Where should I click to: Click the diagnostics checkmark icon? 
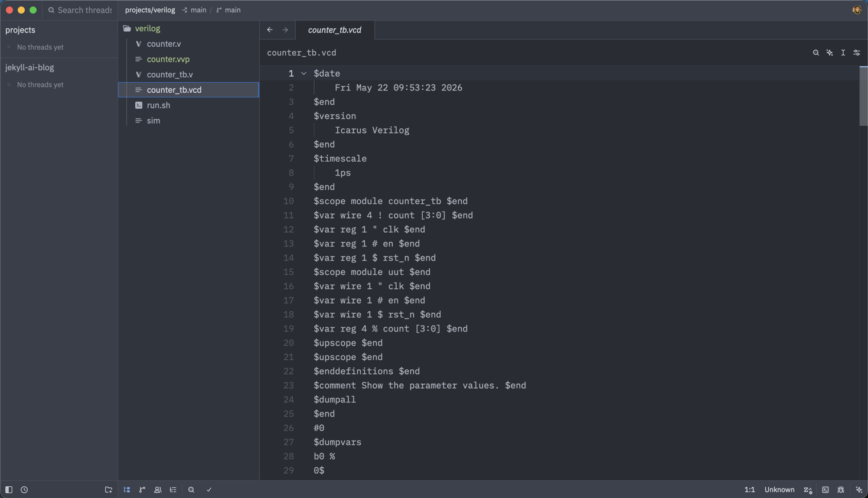(209, 490)
